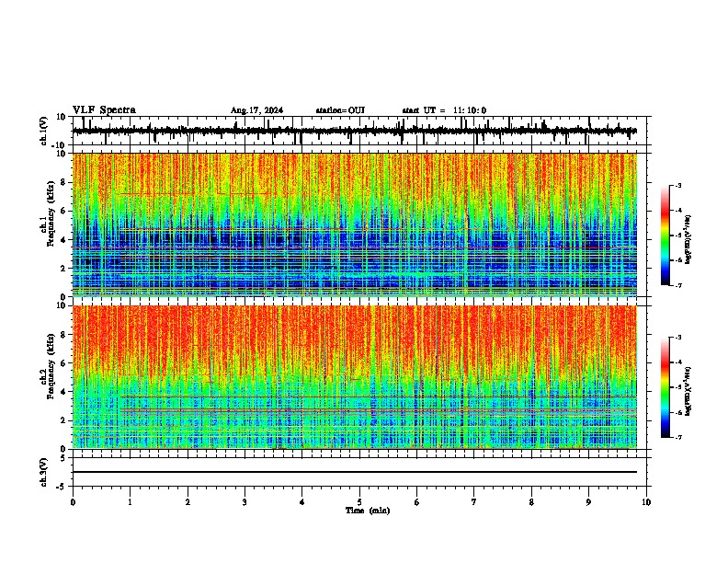Click time axis tick label 10
Screen dimensions: 728x563
[646, 502]
